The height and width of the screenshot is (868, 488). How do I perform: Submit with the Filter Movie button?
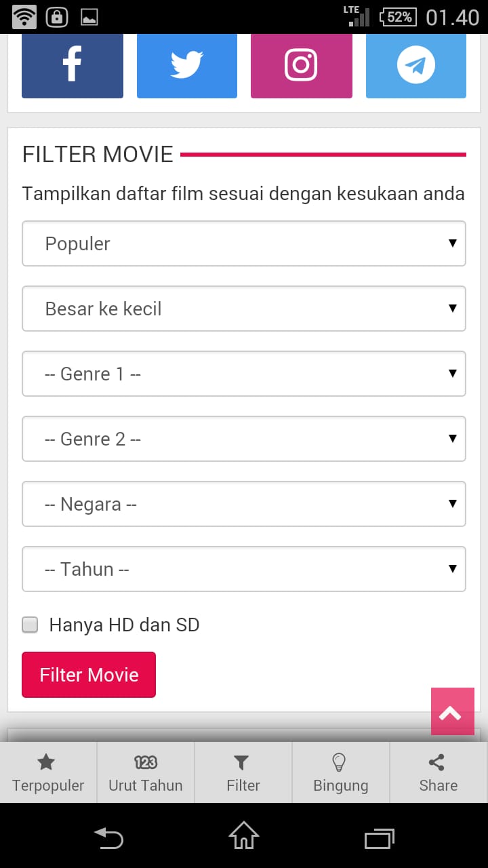(x=89, y=675)
